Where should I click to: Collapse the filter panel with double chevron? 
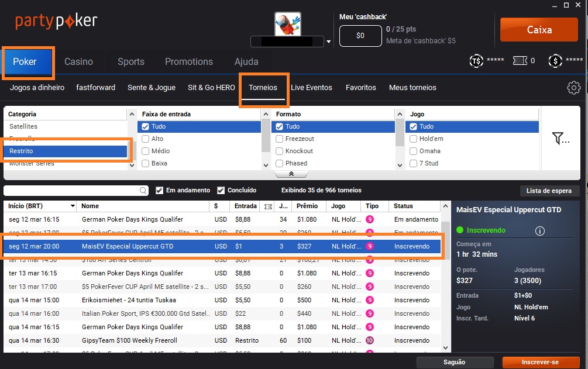pyautogui.click(x=291, y=174)
